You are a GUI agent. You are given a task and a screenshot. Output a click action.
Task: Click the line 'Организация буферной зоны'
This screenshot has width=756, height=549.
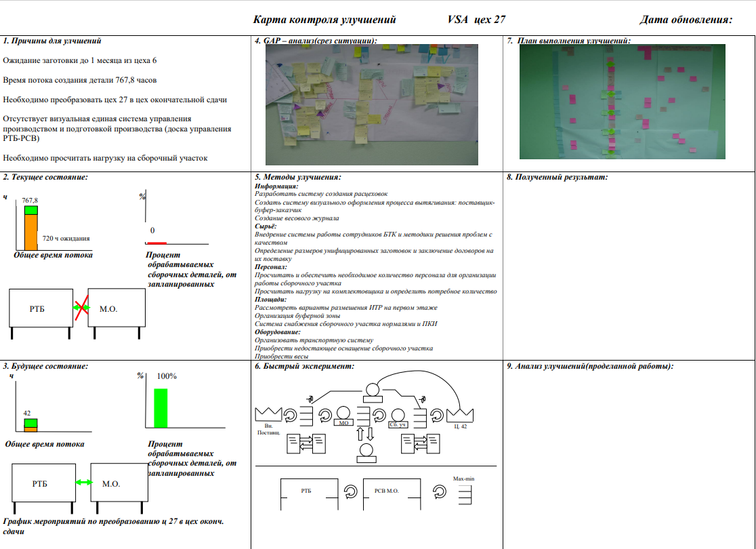(297, 316)
